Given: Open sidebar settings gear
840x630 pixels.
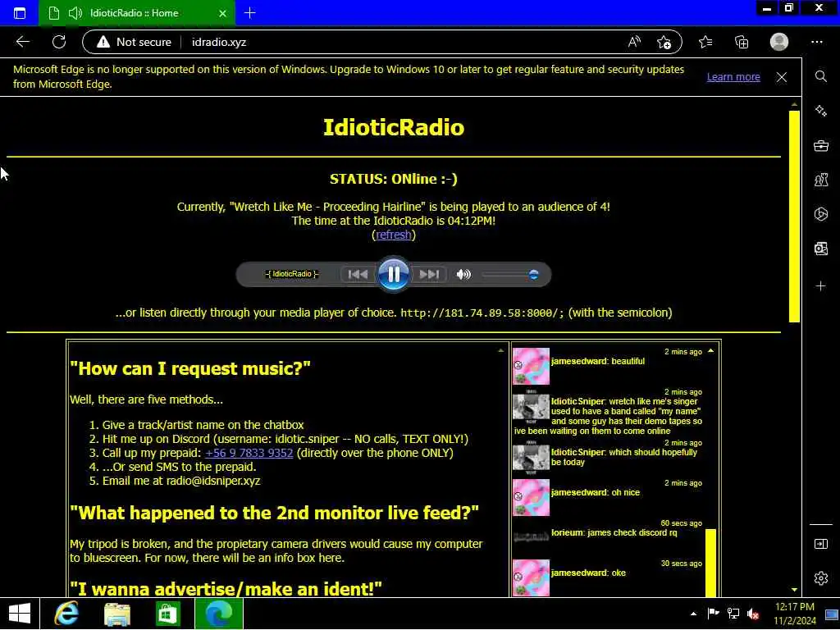Looking at the screenshot, I should pos(820,578).
